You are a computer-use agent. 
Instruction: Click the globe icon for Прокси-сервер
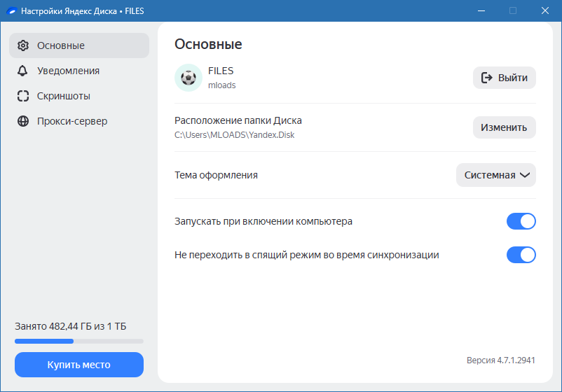23,121
